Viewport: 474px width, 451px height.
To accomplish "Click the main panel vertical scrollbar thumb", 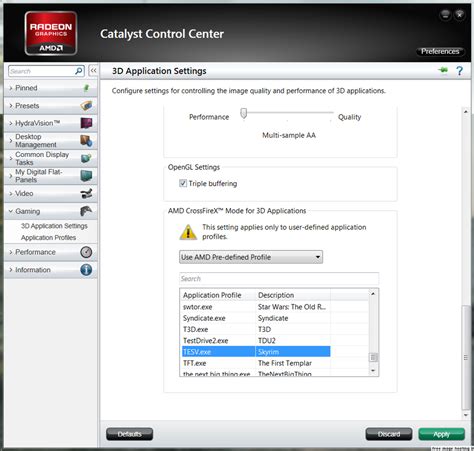I will click(x=466, y=357).
